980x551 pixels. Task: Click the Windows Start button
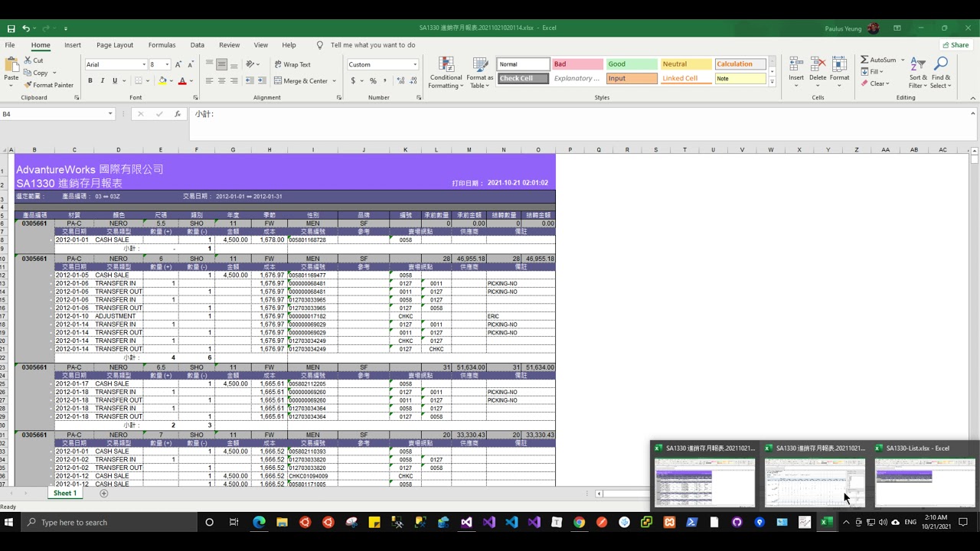coord(9,523)
